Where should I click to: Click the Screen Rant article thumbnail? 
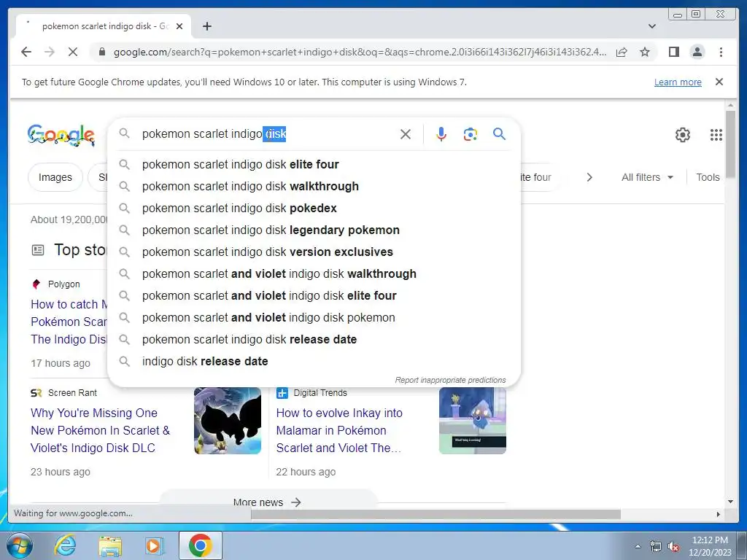228,421
